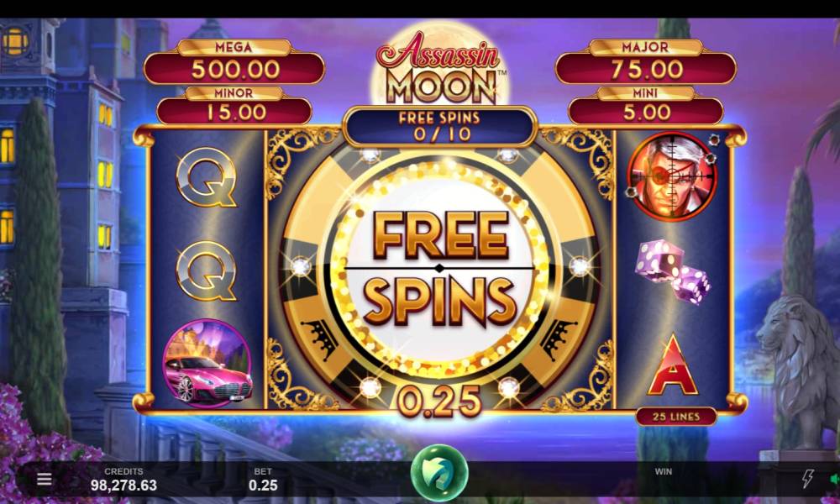840x504 pixels.
Task: Click the Assassin Moon logo
Action: click(x=439, y=67)
